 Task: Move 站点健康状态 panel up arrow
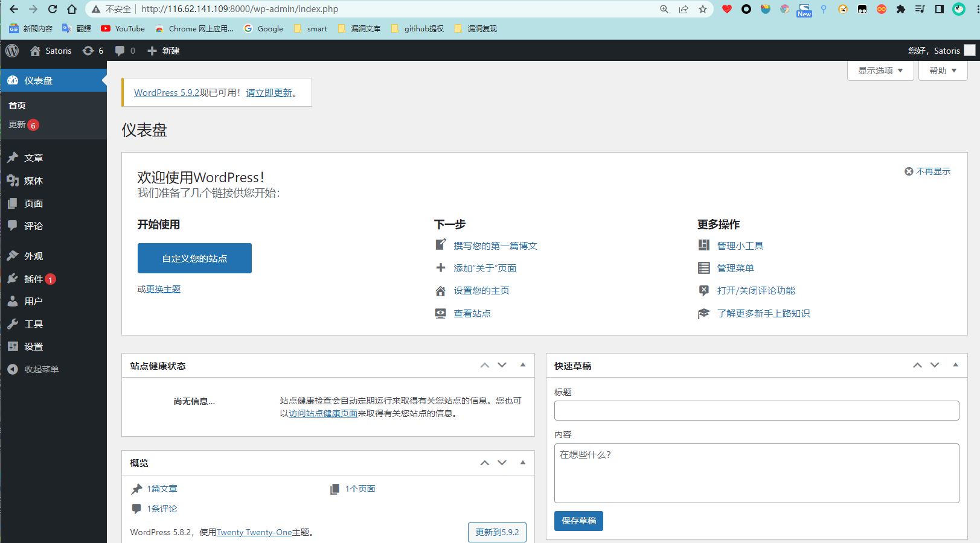484,365
